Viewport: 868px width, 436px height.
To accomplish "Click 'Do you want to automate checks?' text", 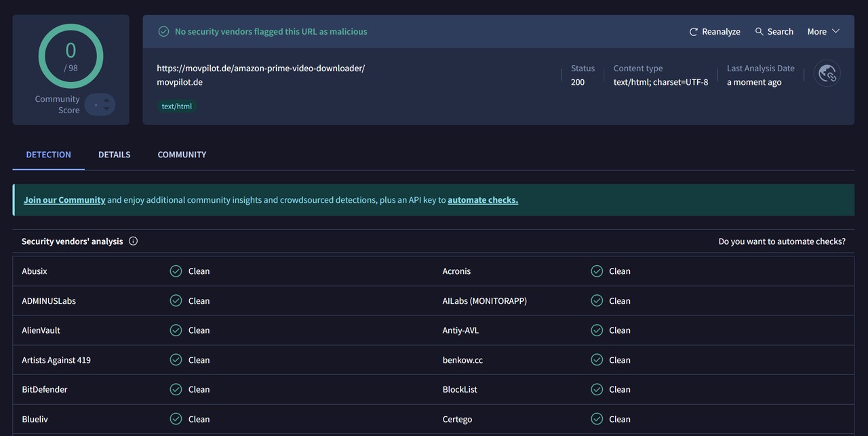I will pyautogui.click(x=781, y=241).
